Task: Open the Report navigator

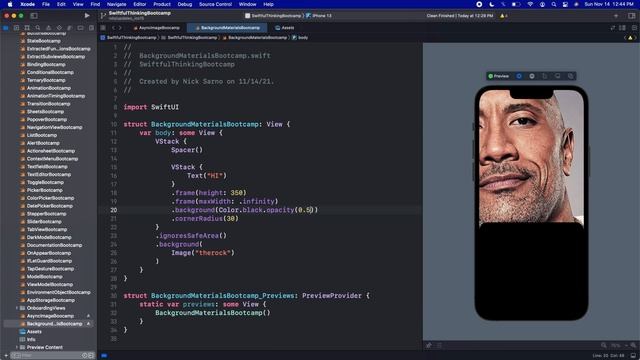Action: click(x=91, y=28)
